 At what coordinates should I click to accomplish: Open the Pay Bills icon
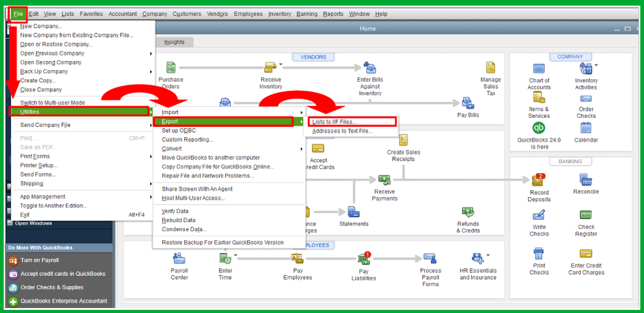(468, 102)
